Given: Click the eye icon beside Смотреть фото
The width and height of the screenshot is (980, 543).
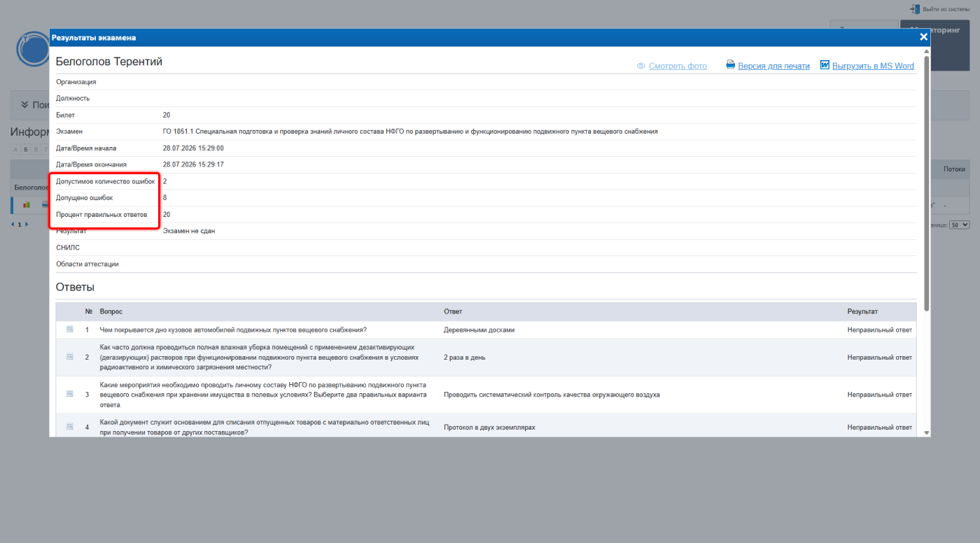Looking at the screenshot, I should click(640, 66).
